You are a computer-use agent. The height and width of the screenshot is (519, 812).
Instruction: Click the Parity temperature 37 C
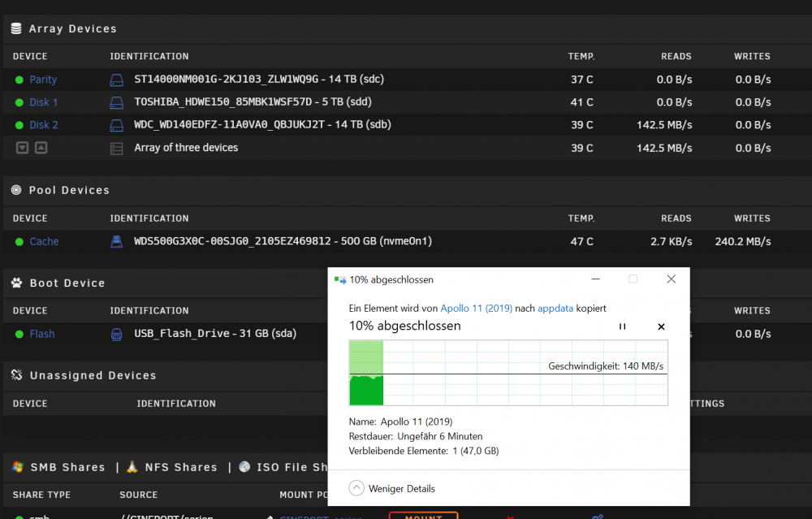[x=581, y=80]
